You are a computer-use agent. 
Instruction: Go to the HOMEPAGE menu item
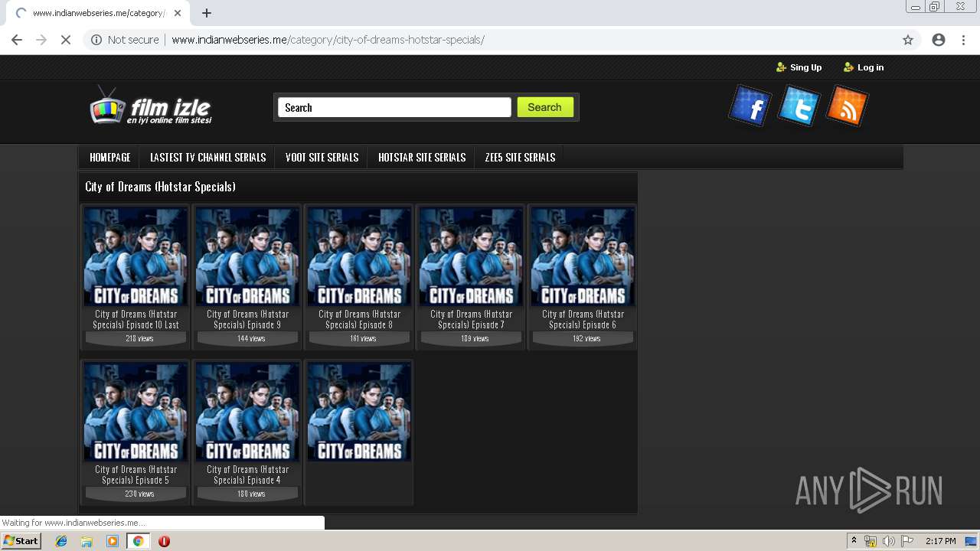pyautogui.click(x=110, y=157)
